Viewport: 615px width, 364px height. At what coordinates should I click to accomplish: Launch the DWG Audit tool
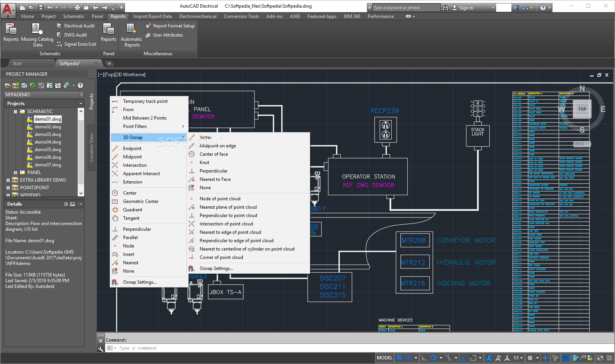point(72,35)
